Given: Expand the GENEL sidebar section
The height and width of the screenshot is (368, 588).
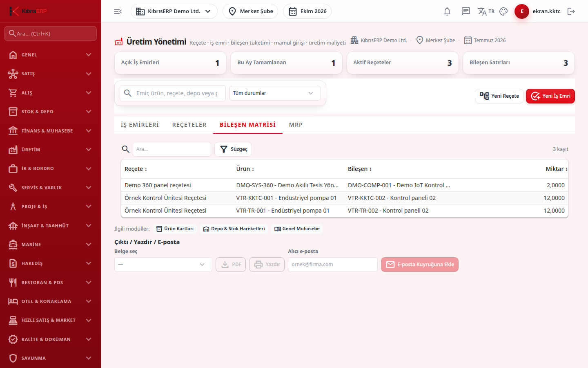Looking at the screenshot, I should [51, 55].
